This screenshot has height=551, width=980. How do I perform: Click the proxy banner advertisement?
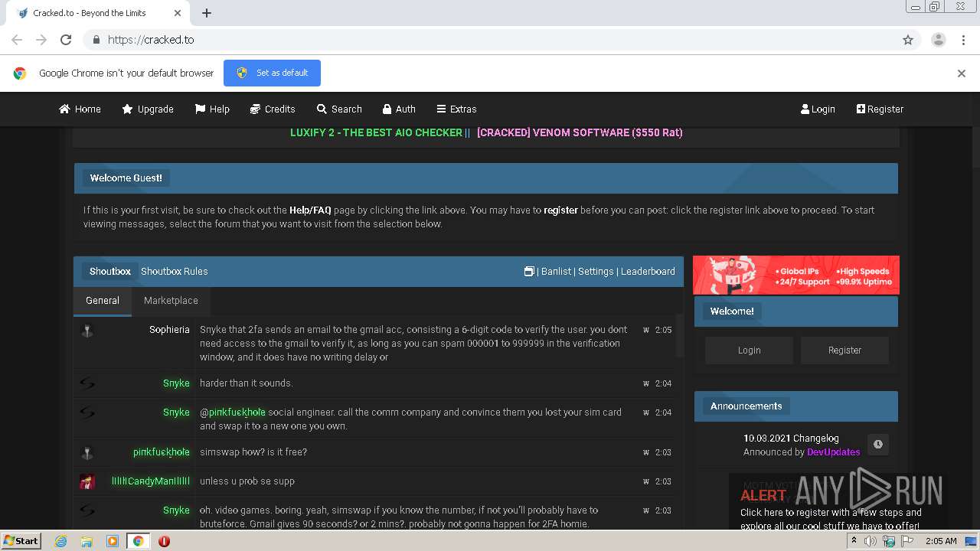(796, 275)
